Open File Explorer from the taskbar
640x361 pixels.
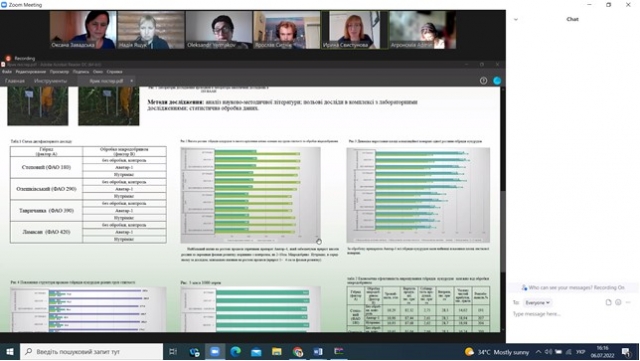point(277,352)
